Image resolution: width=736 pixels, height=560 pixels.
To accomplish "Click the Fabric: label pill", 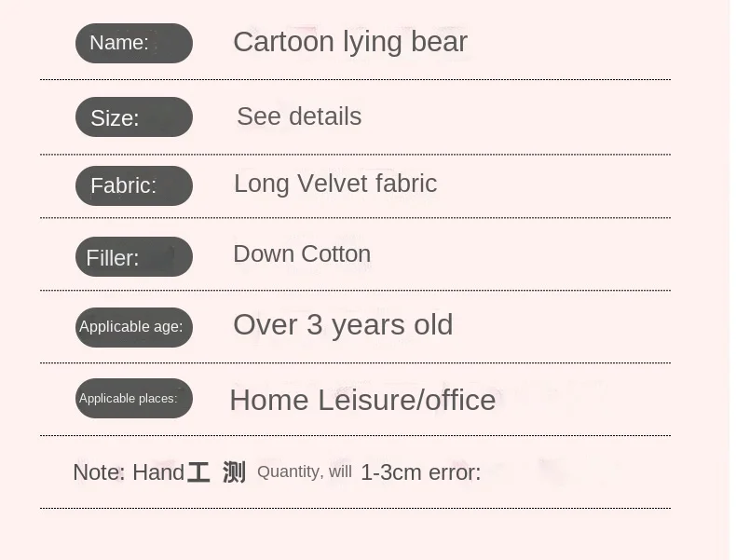I will [133, 186].
